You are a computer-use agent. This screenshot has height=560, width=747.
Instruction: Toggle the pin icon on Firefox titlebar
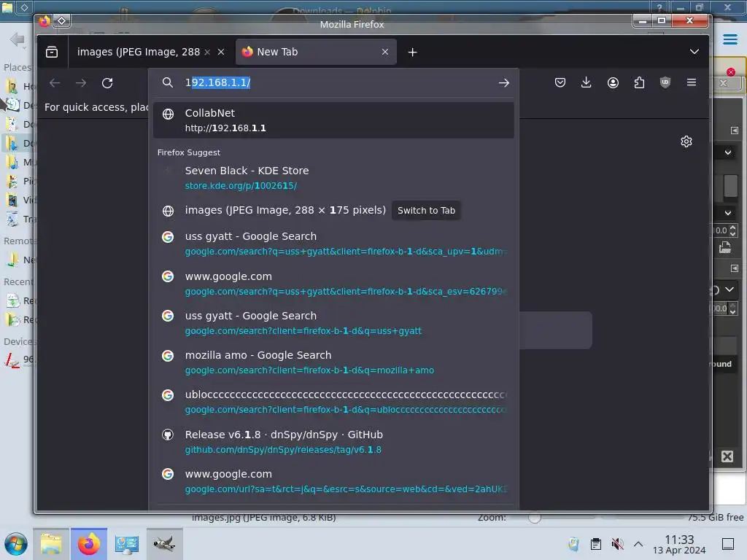point(62,21)
